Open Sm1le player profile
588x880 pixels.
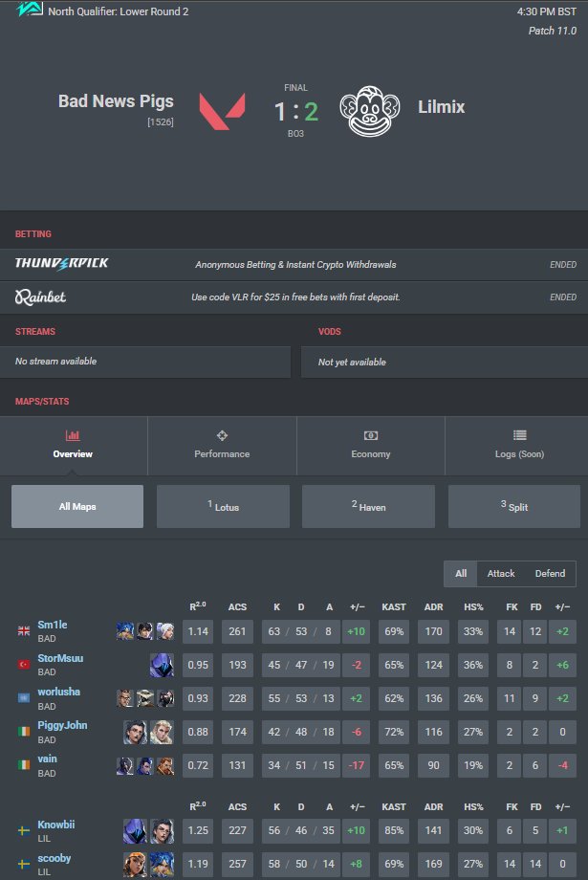point(53,625)
